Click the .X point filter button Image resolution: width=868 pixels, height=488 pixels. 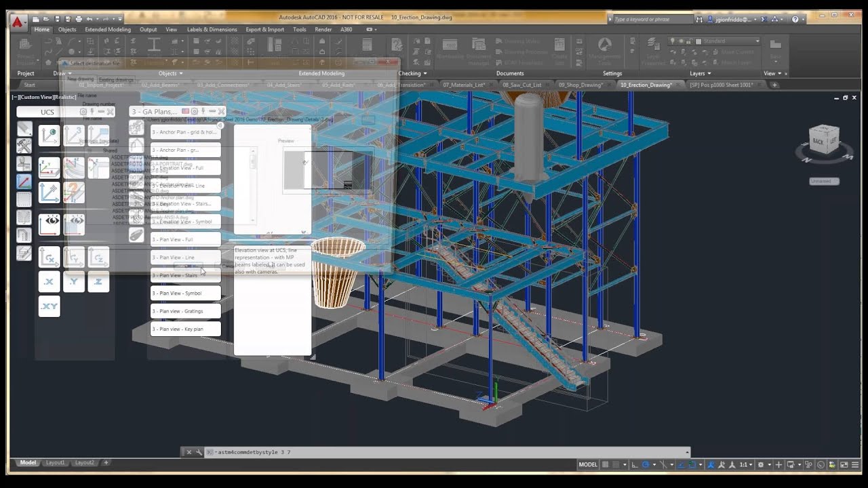(x=49, y=282)
